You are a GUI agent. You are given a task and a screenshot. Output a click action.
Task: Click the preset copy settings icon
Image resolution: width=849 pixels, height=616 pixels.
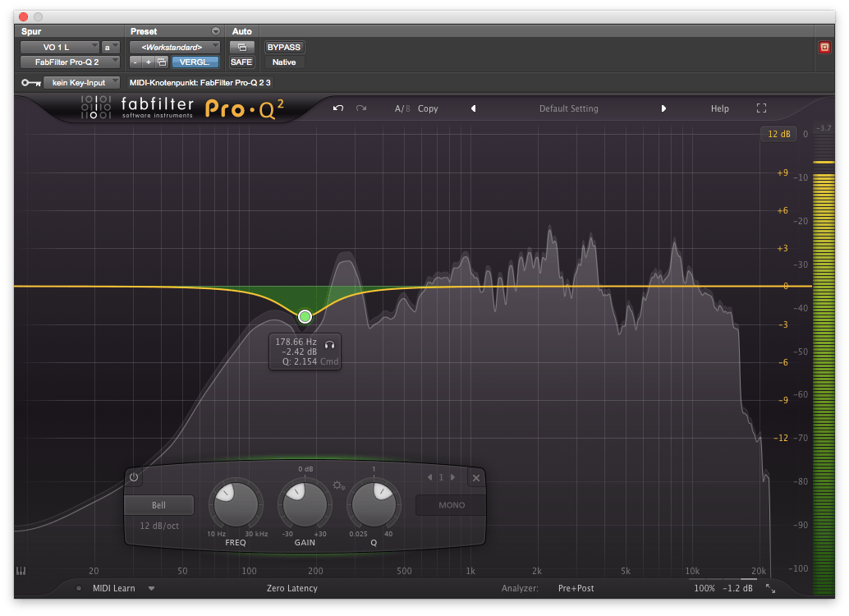[x=162, y=62]
